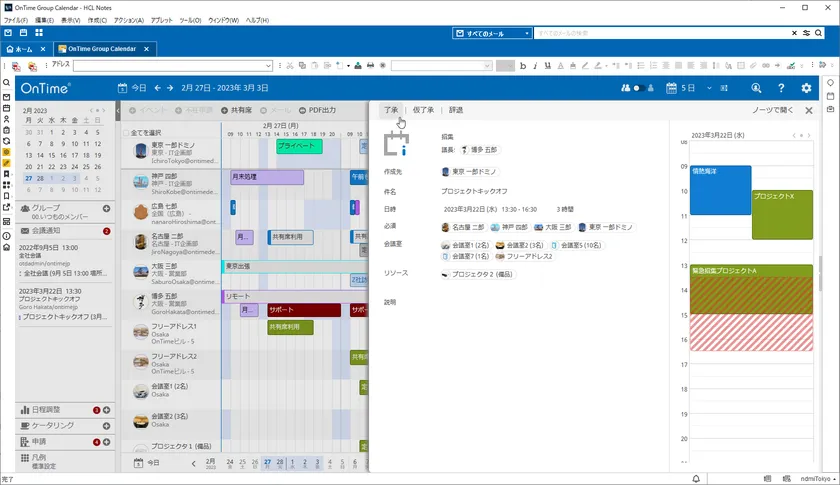Check the 全てを選択 checkbox
The image size is (840, 485).
click(x=126, y=132)
